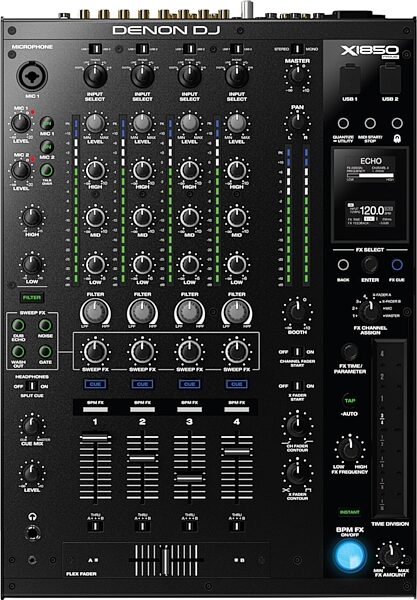This screenshot has height=600, width=417.
Task: Set channel 1 crossfader assign Thru/A/B switch
Action: pos(95,527)
